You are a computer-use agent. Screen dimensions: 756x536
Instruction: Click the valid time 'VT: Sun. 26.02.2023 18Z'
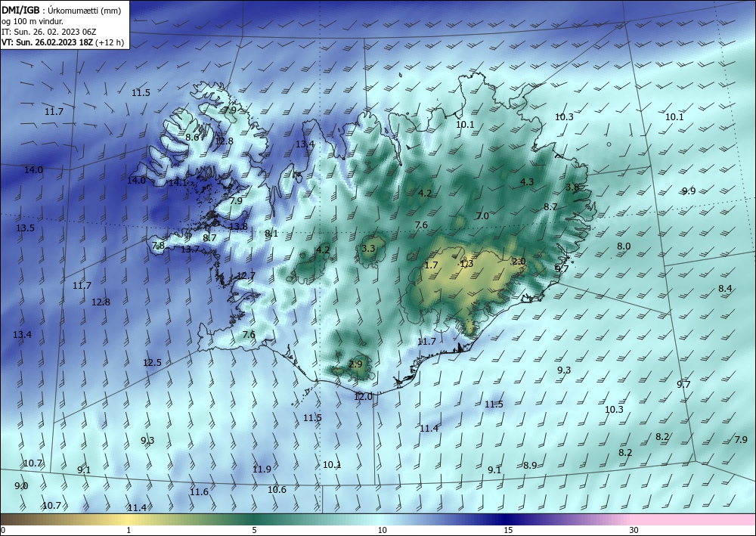point(47,42)
